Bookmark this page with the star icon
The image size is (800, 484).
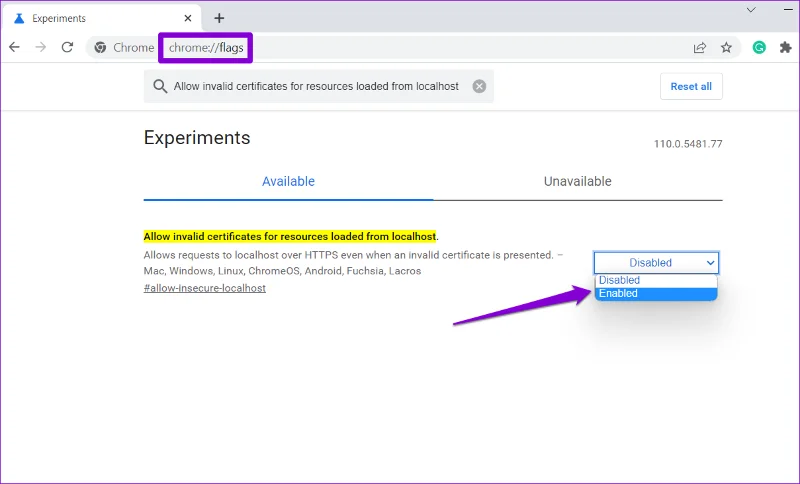726,47
